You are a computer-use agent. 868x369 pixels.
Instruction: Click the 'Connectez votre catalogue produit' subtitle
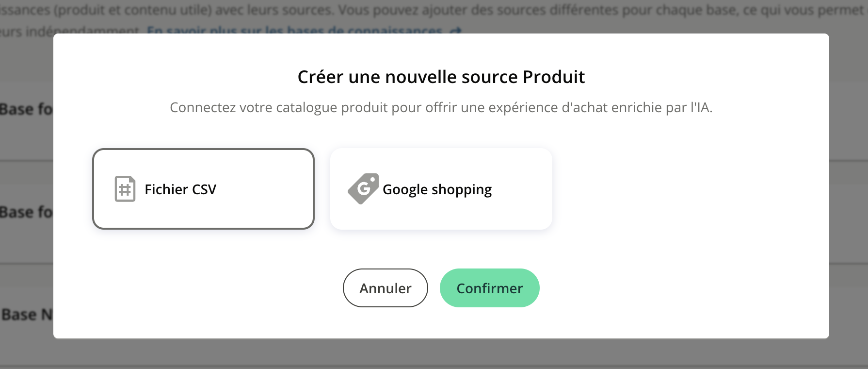(441, 107)
